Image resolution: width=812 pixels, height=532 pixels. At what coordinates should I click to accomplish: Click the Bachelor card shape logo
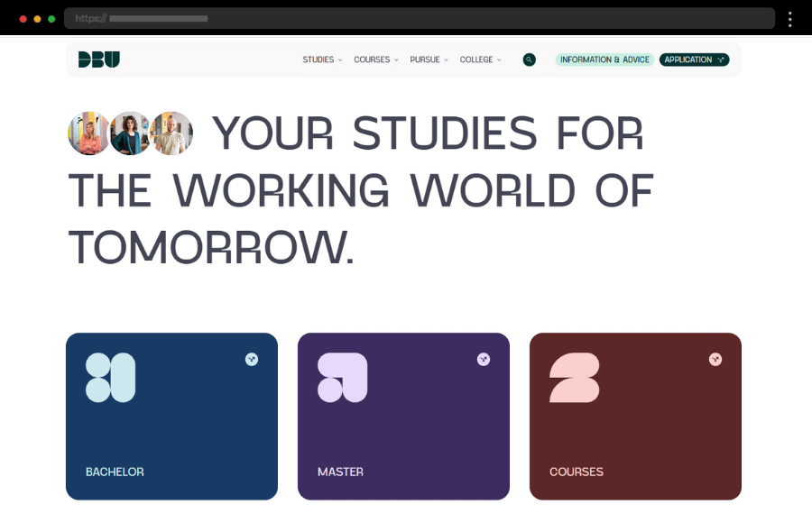click(x=110, y=378)
